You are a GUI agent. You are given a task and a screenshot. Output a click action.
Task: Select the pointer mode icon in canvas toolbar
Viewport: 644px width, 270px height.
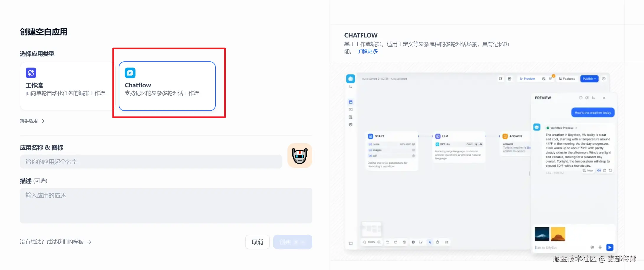click(430, 242)
